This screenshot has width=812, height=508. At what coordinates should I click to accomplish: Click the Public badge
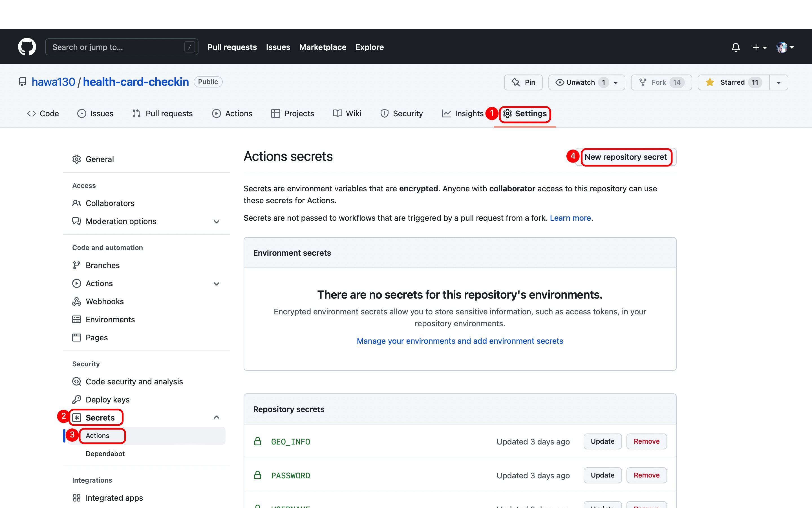208,82
